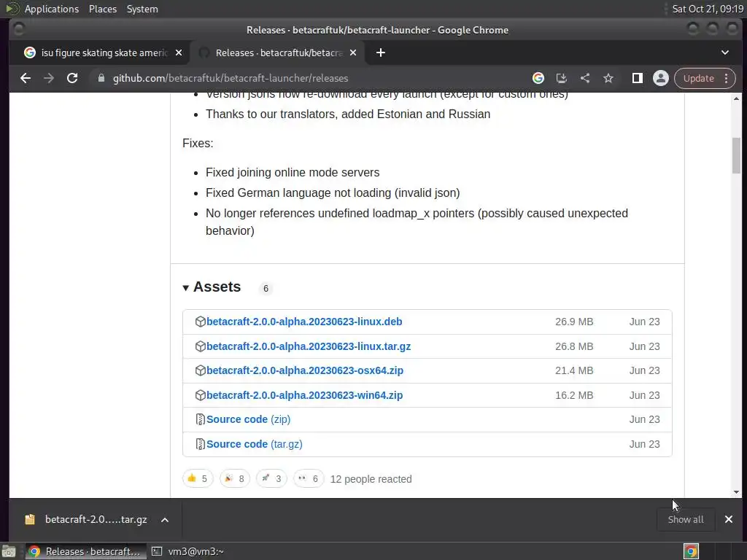Select the Releases betacraftuk tab
This screenshot has height=560, width=747.
click(278, 52)
